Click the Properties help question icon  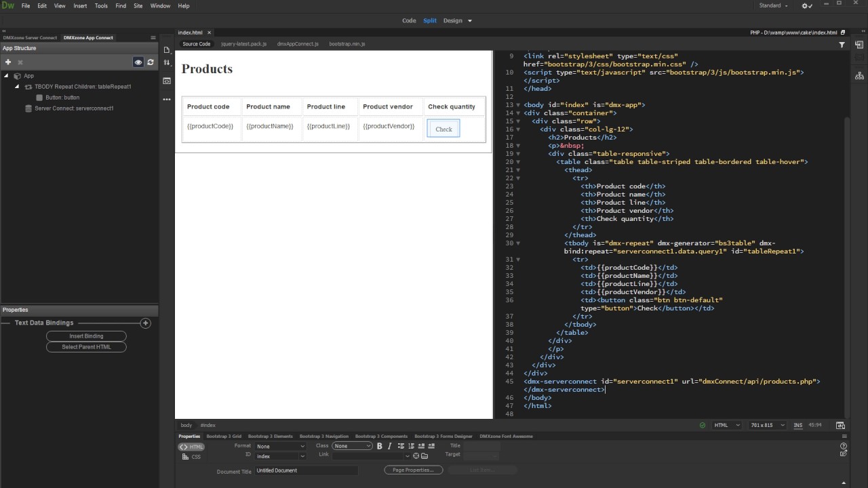coord(843,446)
